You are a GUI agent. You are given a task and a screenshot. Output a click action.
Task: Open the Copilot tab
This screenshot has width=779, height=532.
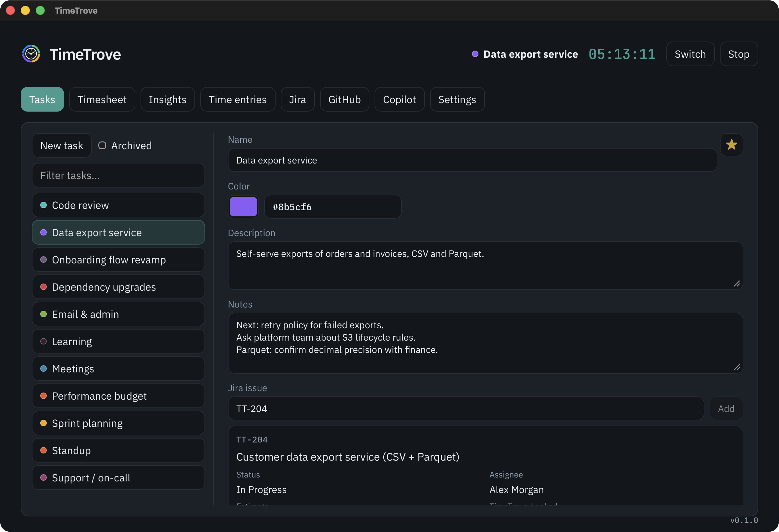coord(400,100)
